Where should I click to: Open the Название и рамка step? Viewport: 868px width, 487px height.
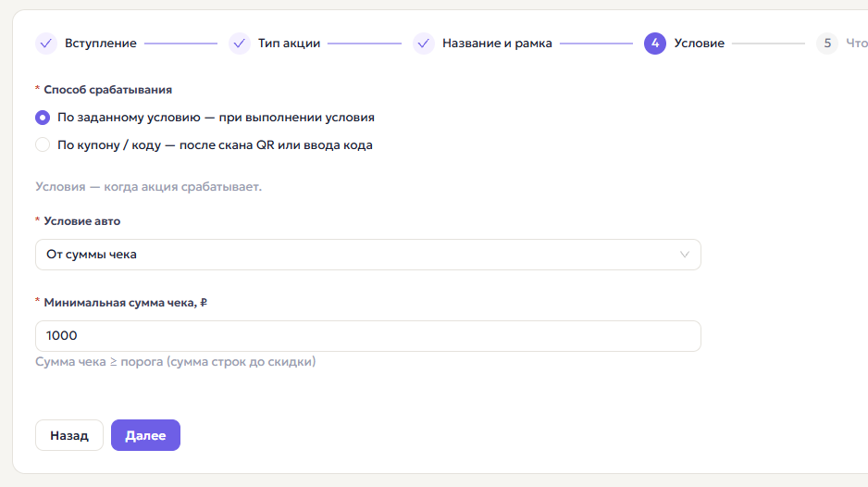tap(497, 44)
